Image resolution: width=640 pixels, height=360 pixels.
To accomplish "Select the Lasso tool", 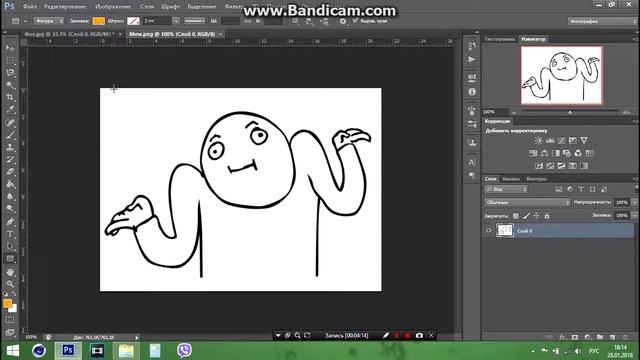I will 10,73.
